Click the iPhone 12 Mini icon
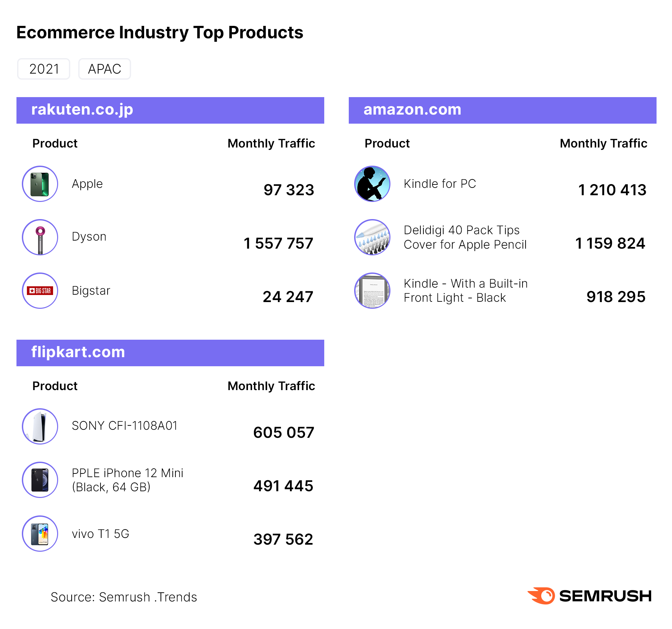 pyautogui.click(x=40, y=479)
